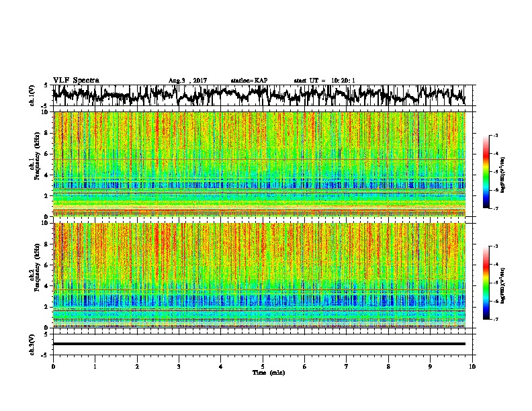Click the "6" kHz tick on ch.2 spectrogram
532x411 pixels.
point(46,265)
